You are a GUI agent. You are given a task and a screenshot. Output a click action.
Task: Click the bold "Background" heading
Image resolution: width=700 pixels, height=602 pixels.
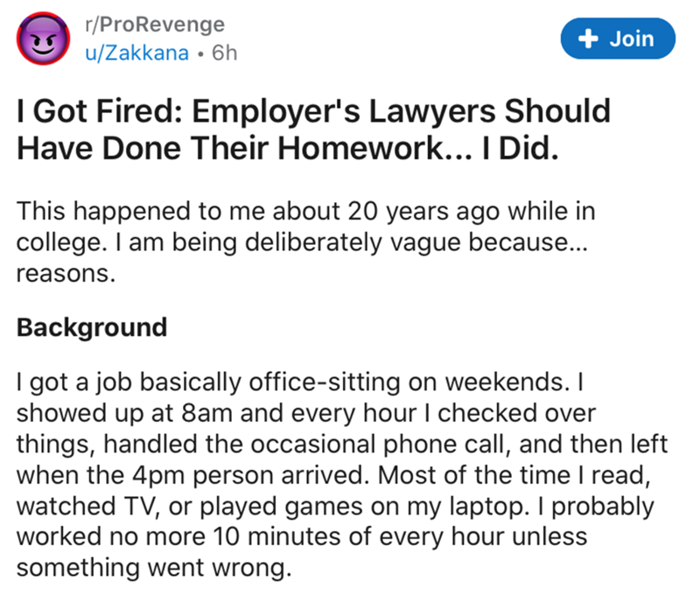(92, 327)
